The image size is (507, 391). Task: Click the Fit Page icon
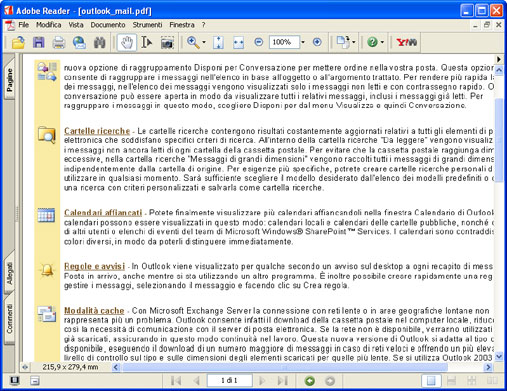[218, 43]
